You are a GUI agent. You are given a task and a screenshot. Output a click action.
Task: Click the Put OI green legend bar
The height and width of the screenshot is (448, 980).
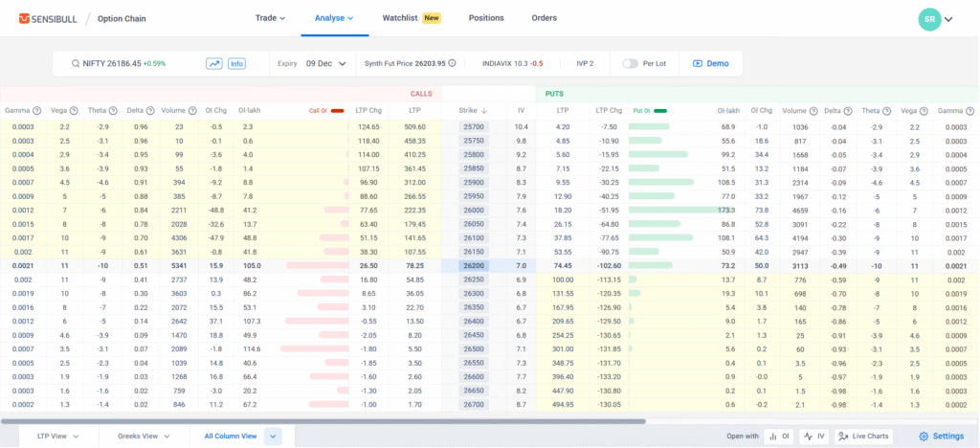[659, 111]
